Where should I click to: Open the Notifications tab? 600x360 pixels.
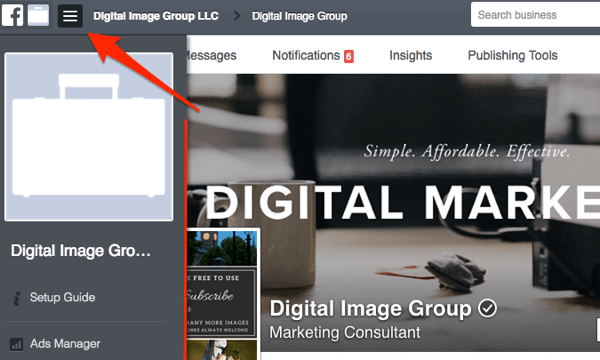306,55
